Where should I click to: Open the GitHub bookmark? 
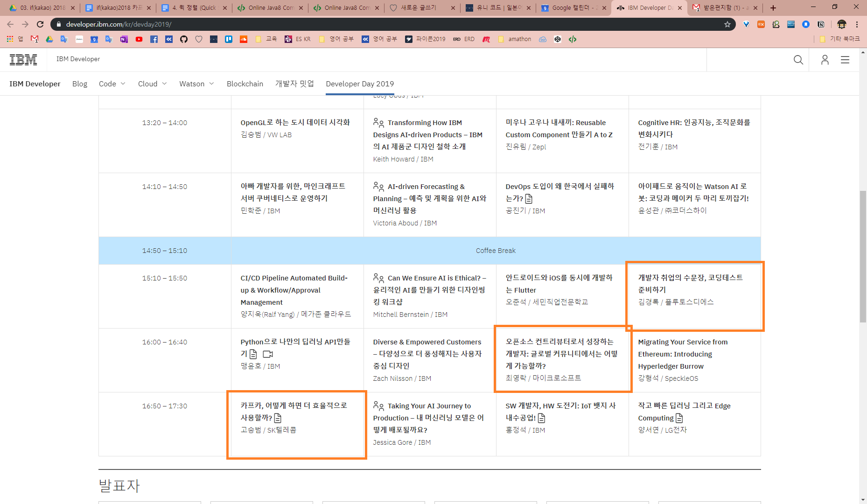click(x=184, y=39)
